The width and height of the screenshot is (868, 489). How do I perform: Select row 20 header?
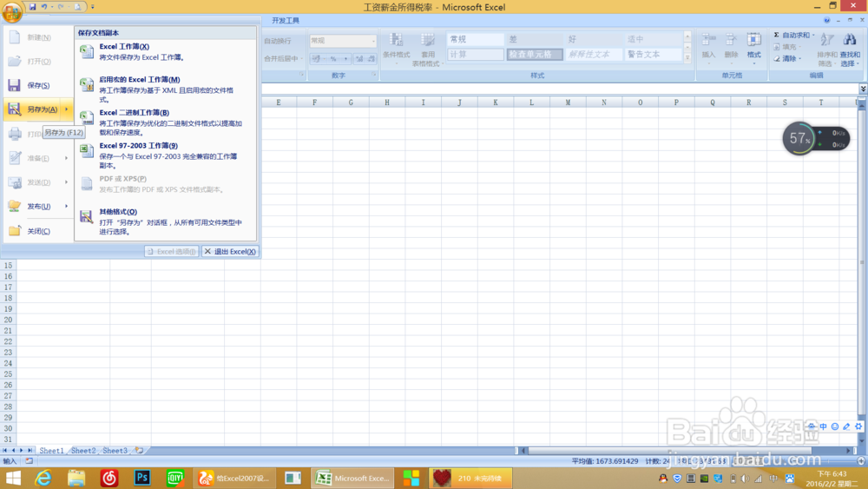tap(9, 320)
